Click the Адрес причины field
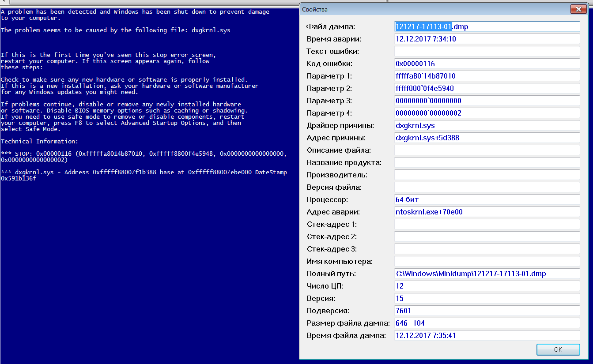Viewport: 593px width, 364px height. (487, 138)
